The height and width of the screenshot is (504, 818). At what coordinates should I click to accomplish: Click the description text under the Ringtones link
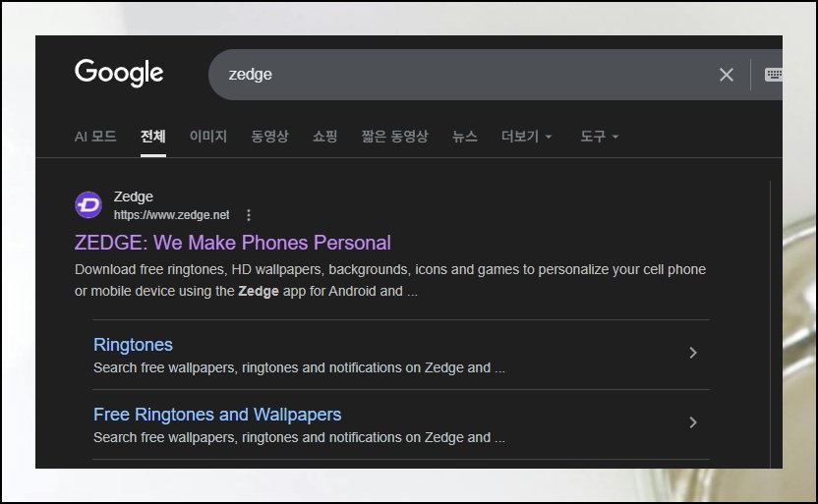point(299,368)
